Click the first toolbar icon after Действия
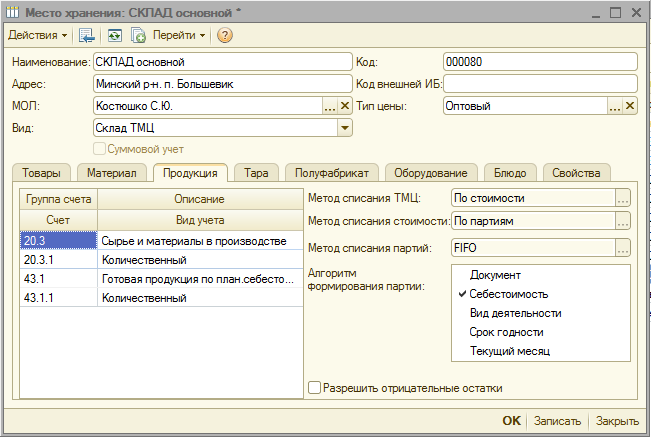651x437 pixels. point(87,35)
